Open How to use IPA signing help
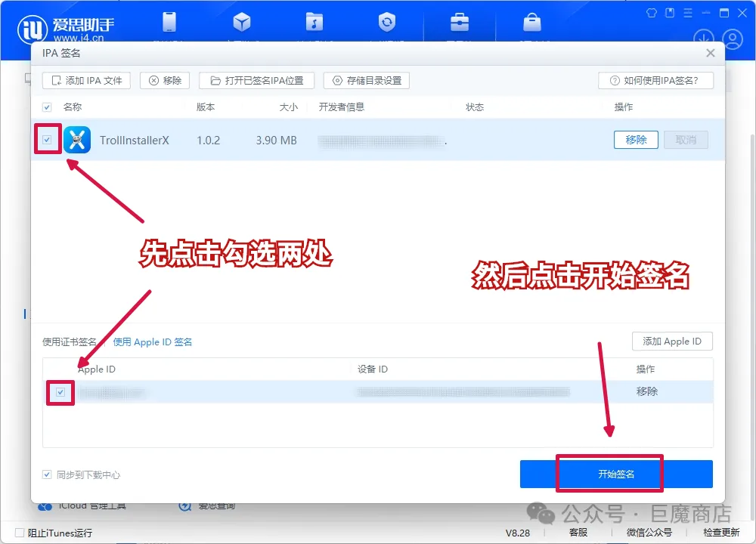This screenshot has height=544, width=756. [x=655, y=81]
